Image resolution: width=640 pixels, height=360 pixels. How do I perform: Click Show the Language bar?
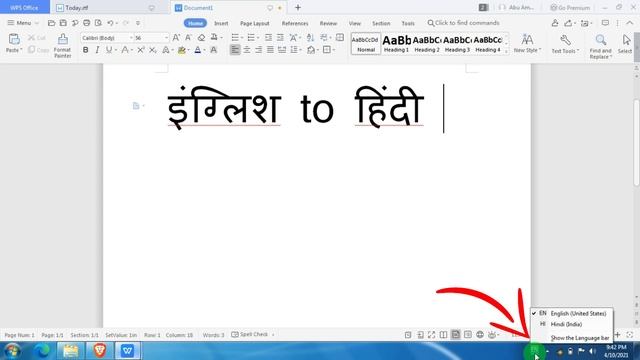tap(580, 338)
